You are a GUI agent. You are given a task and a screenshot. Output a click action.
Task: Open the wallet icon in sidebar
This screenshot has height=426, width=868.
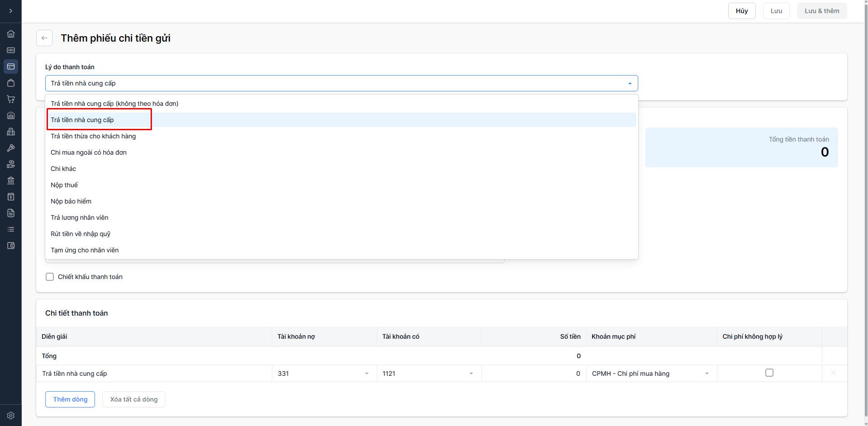pos(11,246)
